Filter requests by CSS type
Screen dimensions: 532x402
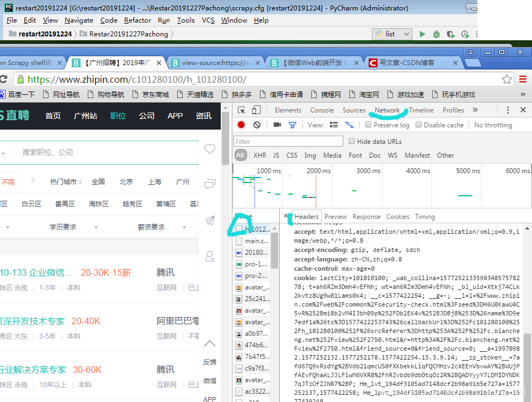click(x=292, y=156)
